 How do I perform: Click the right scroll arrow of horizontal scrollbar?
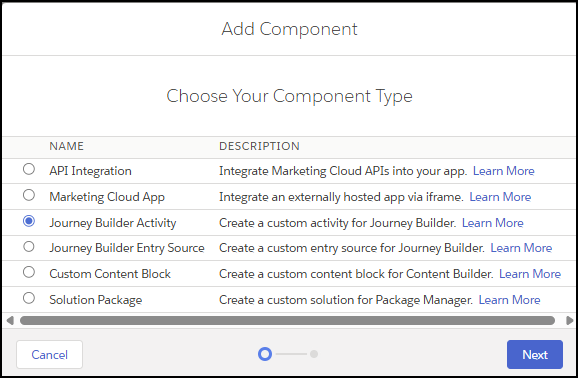[570, 320]
